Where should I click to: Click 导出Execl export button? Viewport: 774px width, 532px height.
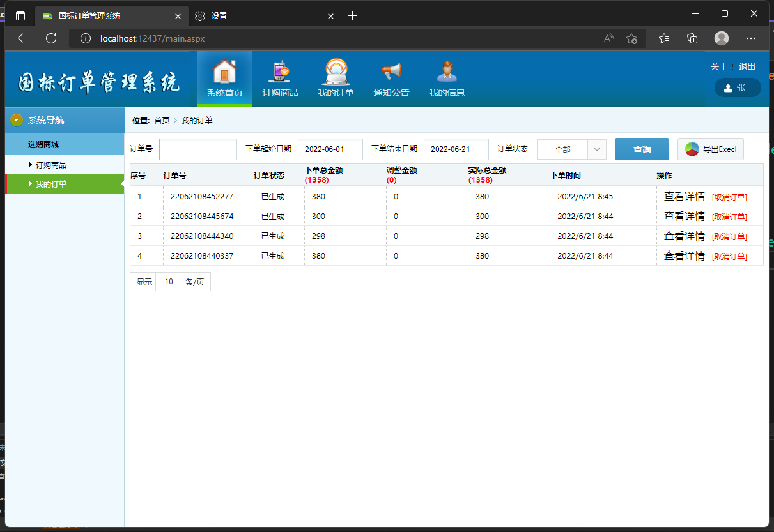click(x=711, y=149)
